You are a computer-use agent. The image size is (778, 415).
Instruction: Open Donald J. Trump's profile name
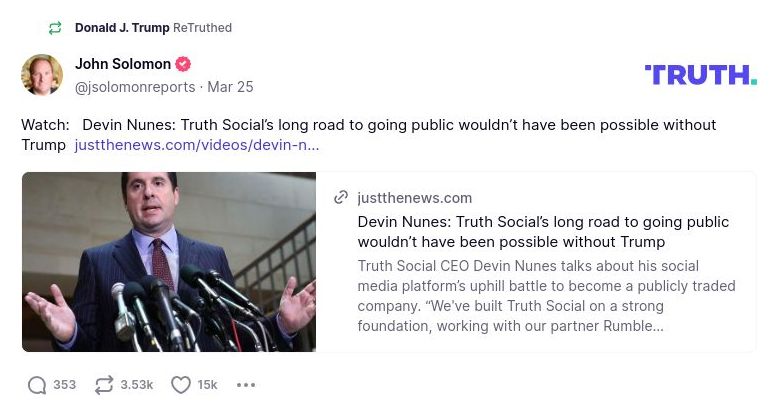click(x=122, y=28)
